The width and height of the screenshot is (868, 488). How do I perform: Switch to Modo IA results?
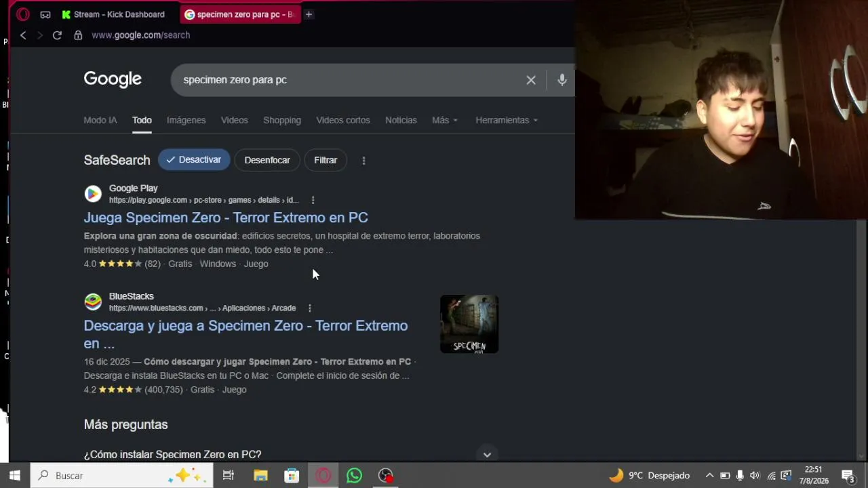pos(100,120)
